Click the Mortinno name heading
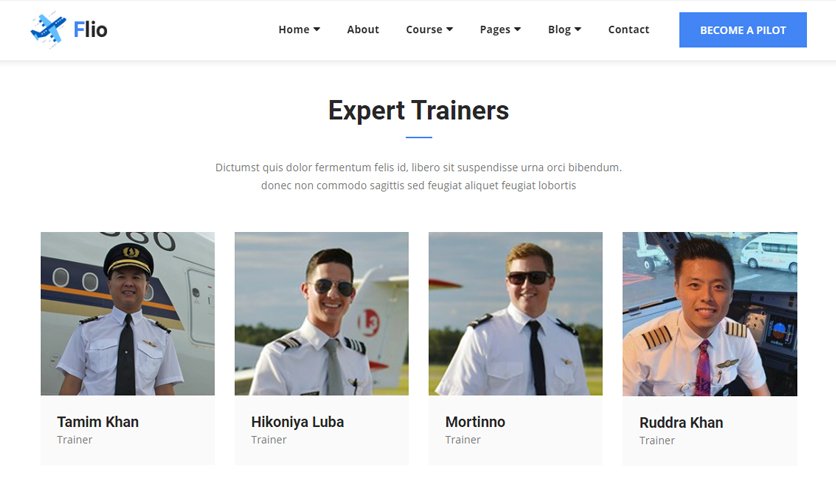 click(x=475, y=422)
